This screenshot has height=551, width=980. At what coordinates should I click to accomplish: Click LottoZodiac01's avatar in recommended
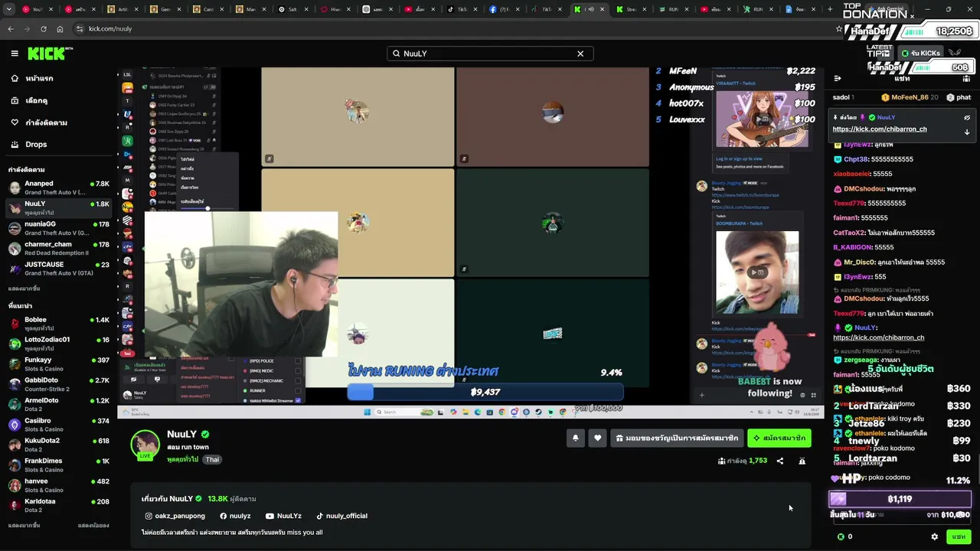pyautogui.click(x=15, y=344)
